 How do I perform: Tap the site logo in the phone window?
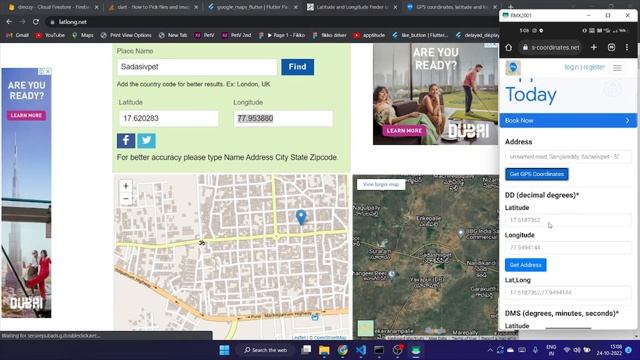(513, 67)
